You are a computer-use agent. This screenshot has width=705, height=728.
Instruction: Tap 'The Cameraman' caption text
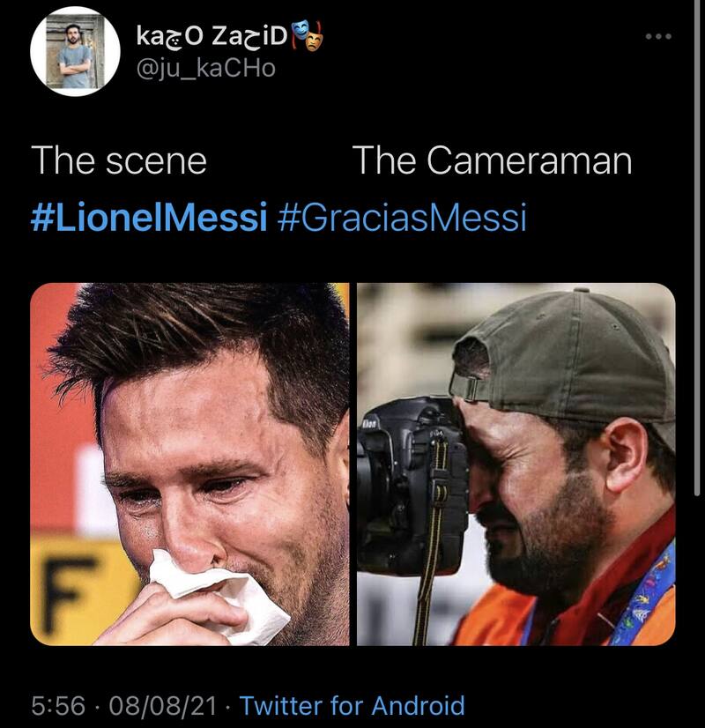pos(492,161)
